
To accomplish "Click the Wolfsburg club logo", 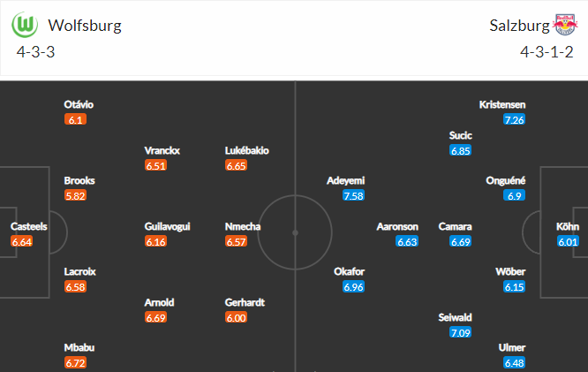I will (25, 25).
